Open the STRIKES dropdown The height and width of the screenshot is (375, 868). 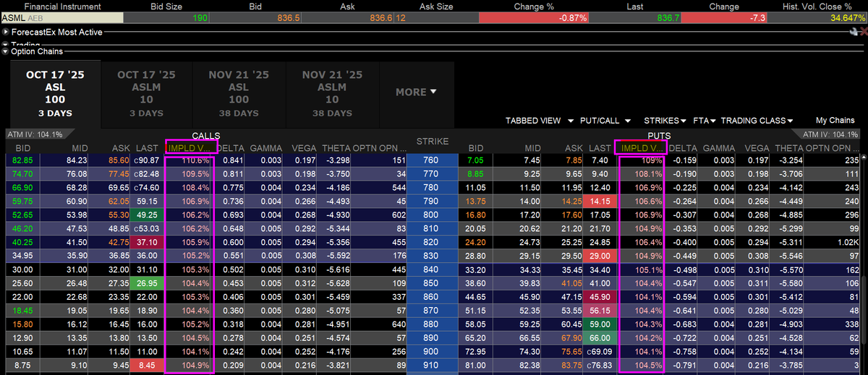(x=665, y=121)
